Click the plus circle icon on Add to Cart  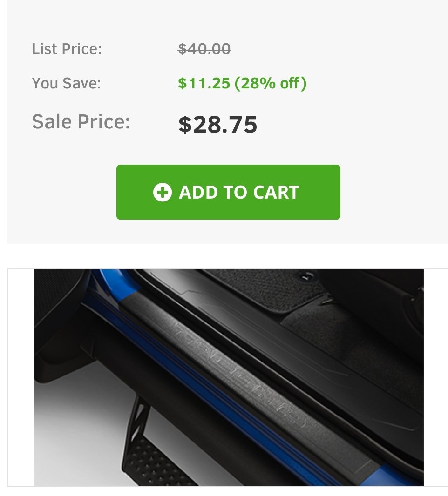tap(163, 192)
